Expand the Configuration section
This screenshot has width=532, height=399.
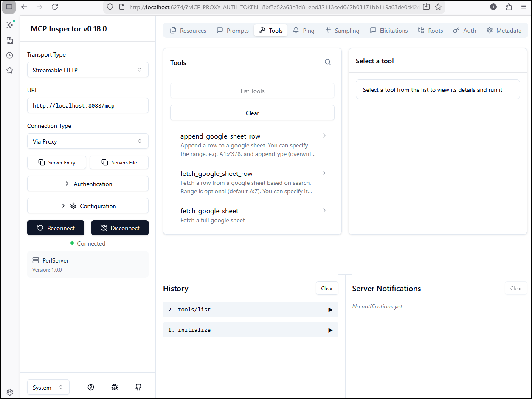click(x=87, y=206)
